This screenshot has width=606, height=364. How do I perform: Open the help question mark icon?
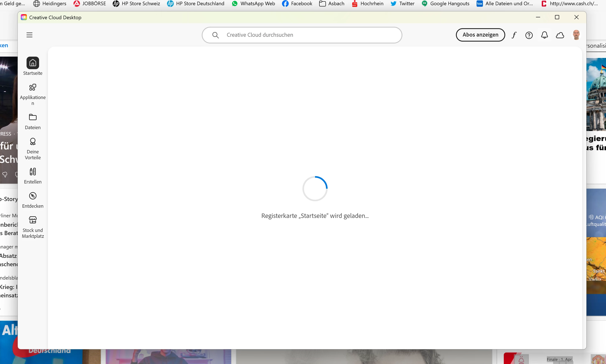click(529, 35)
